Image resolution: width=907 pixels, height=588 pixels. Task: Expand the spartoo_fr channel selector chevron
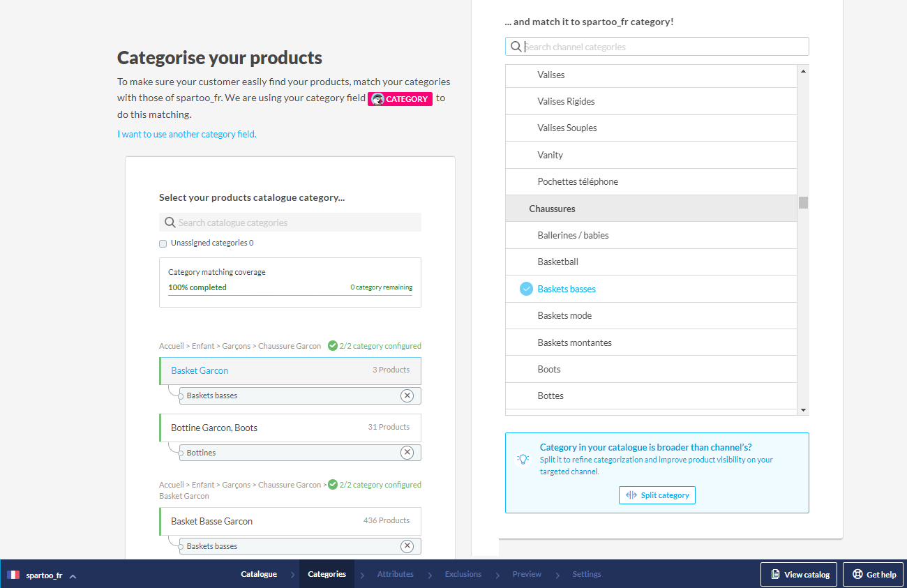pos(73,575)
